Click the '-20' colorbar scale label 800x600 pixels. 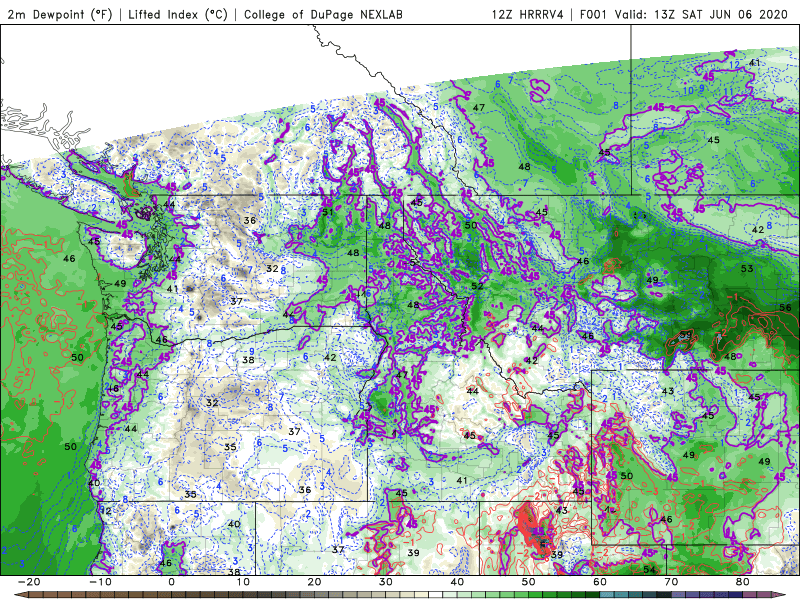29,582
